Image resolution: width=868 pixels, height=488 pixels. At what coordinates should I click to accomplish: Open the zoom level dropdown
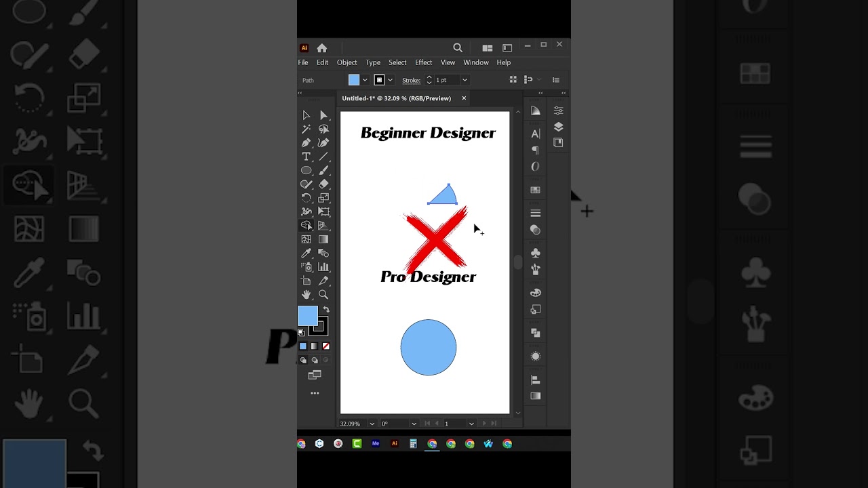(x=372, y=424)
